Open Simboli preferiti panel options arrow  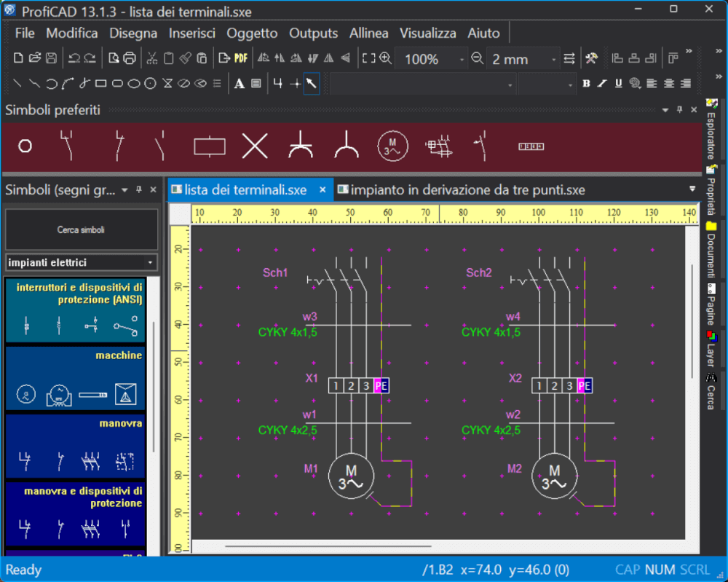click(x=665, y=110)
